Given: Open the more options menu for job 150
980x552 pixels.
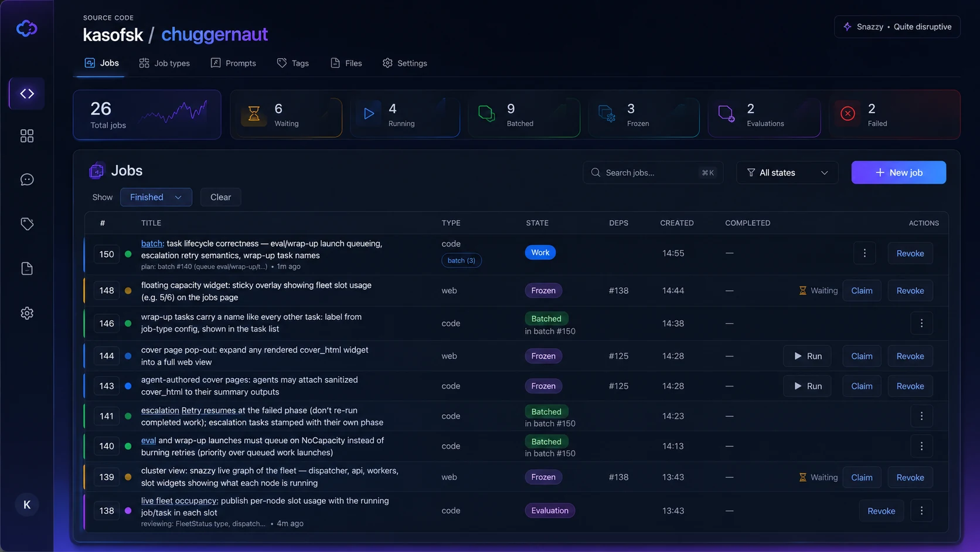Looking at the screenshot, I should pos(865,253).
